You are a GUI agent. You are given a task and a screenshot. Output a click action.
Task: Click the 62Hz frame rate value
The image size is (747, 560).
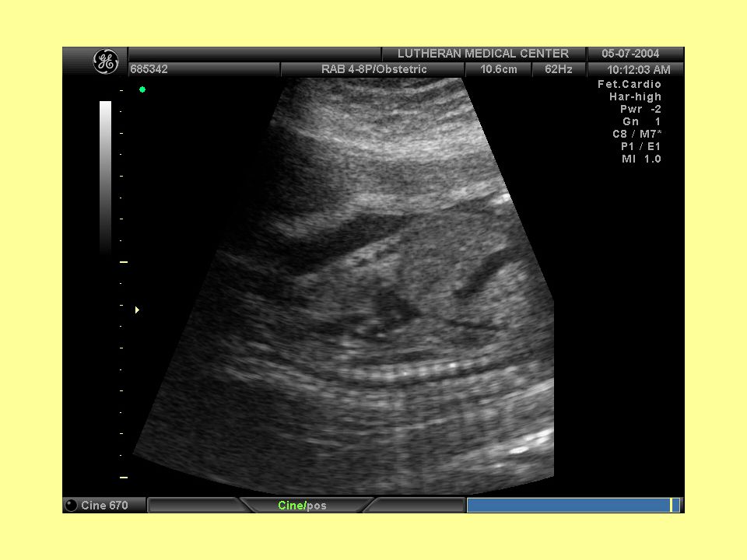point(559,69)
